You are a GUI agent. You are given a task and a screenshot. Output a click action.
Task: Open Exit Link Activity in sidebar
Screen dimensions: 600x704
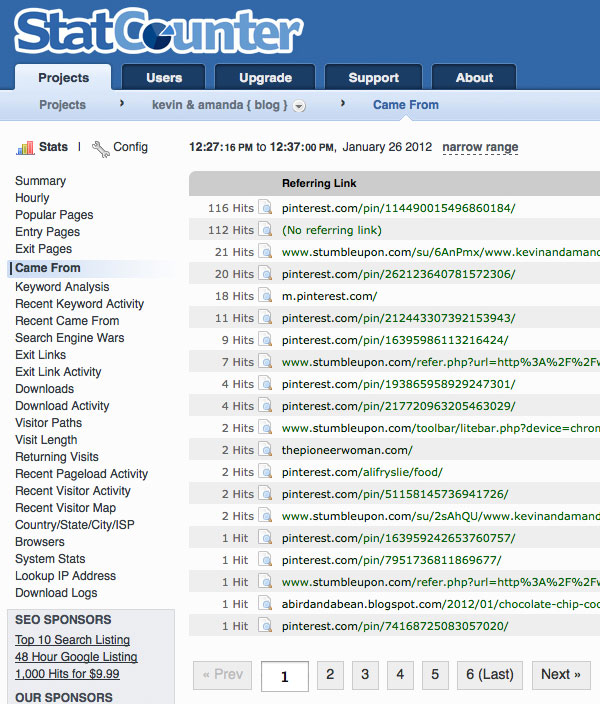[58, 372]
